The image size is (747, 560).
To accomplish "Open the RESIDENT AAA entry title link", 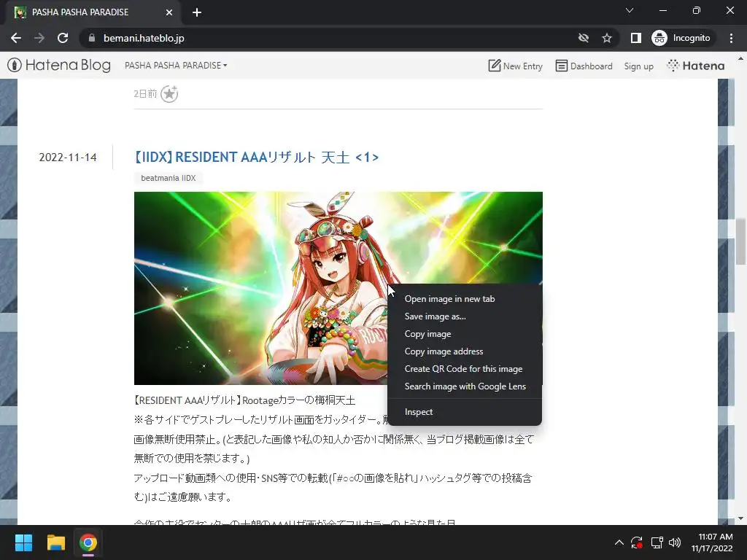I will [256, 157].
